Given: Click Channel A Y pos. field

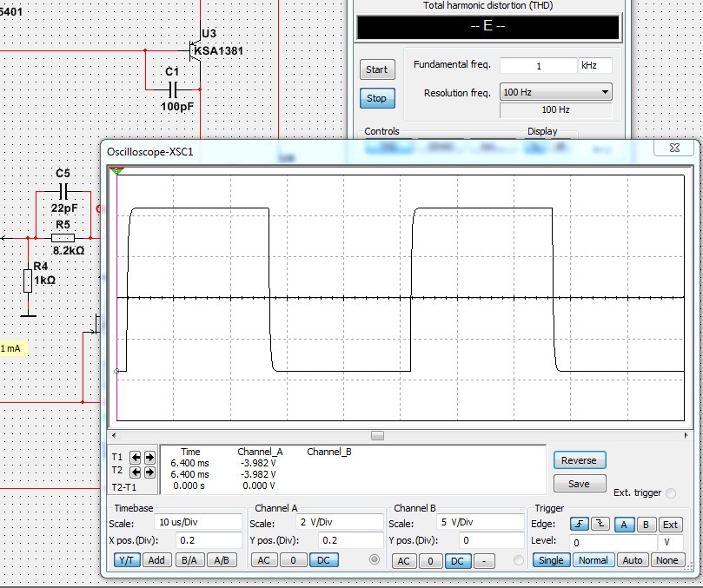Looking at the screenshot, I should click(x=350, y=540).
